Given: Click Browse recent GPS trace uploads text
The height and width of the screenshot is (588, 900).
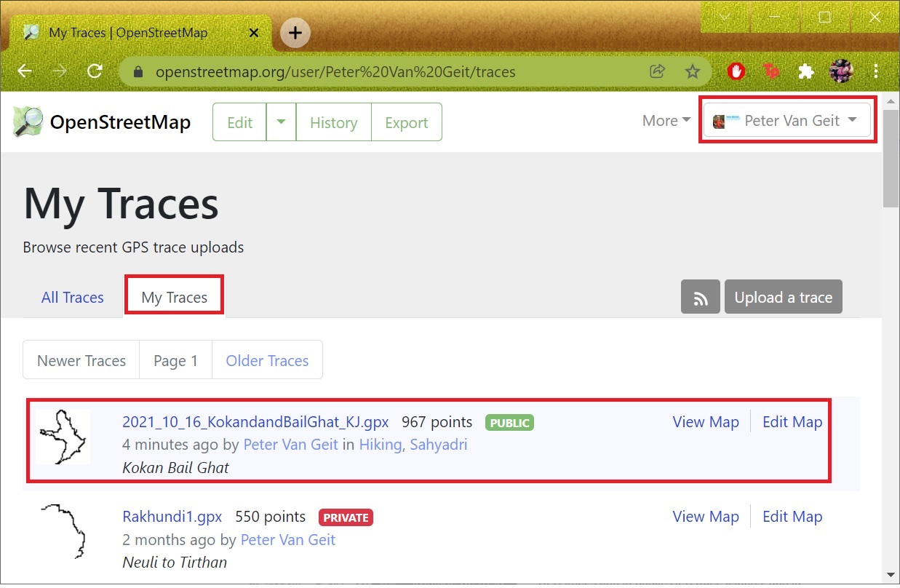Looking at the screenshot, I should (133, 247).
